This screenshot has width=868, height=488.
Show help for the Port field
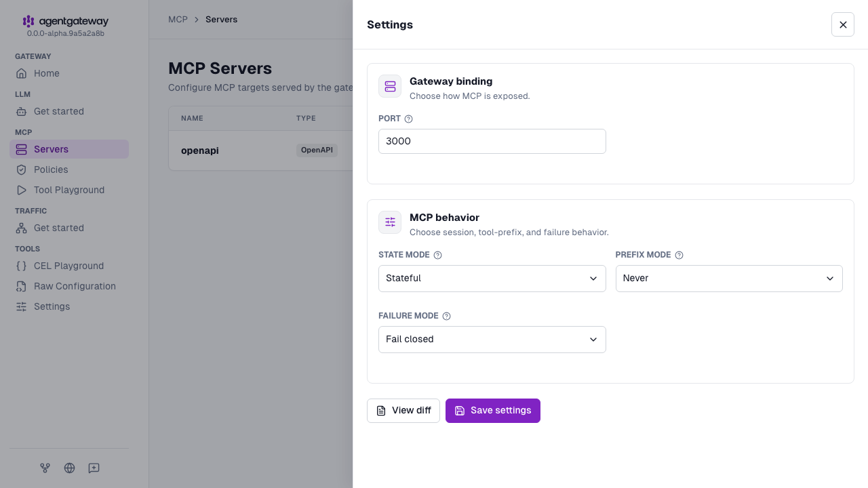point(408,119)
